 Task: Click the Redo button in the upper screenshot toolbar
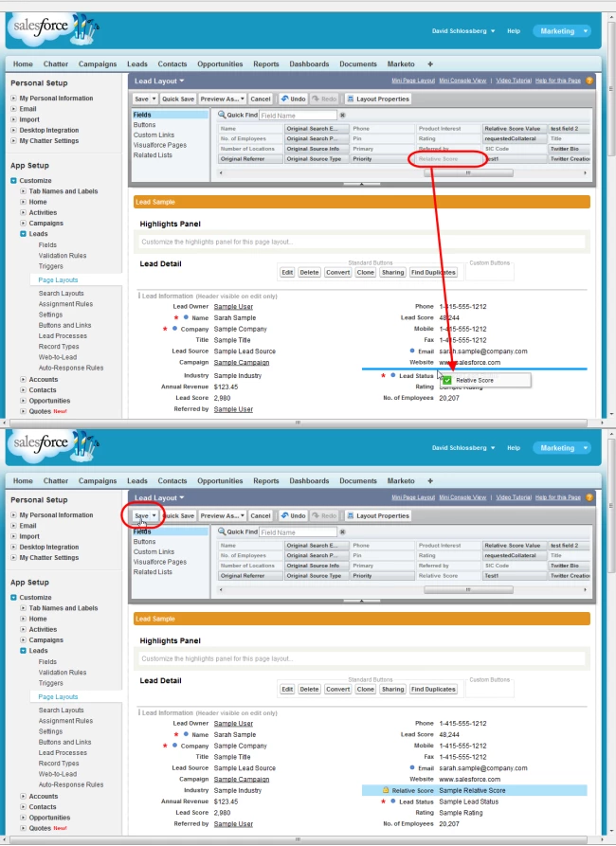coord(324,99)
